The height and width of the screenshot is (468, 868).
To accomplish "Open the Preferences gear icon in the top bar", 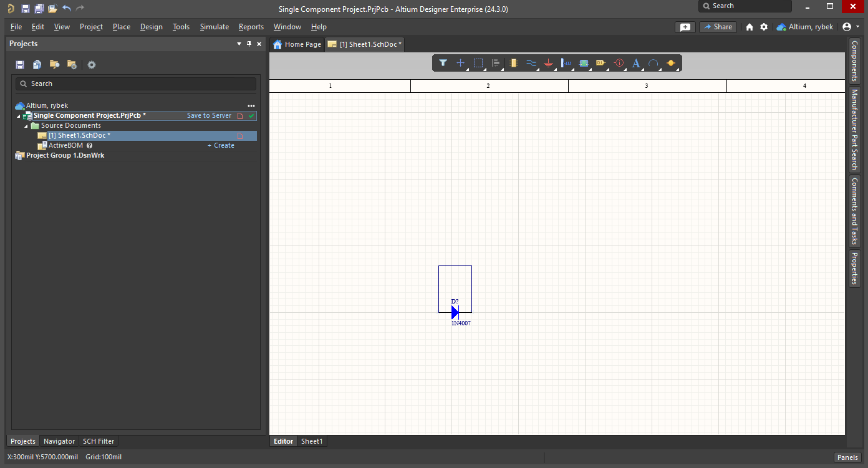I will (763, 27).
